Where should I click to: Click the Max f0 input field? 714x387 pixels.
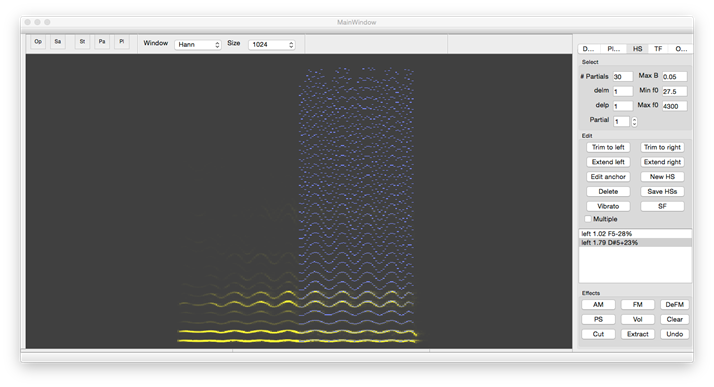click(x=674, y=106)
